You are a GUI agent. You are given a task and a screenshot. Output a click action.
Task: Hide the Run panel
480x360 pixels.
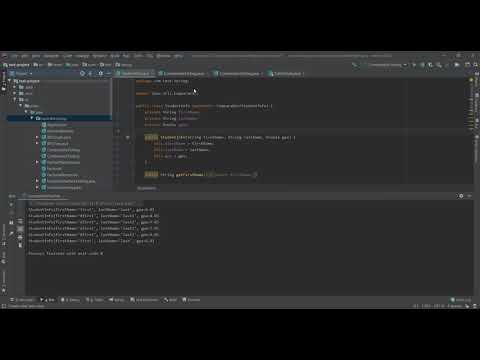point(469,196)
